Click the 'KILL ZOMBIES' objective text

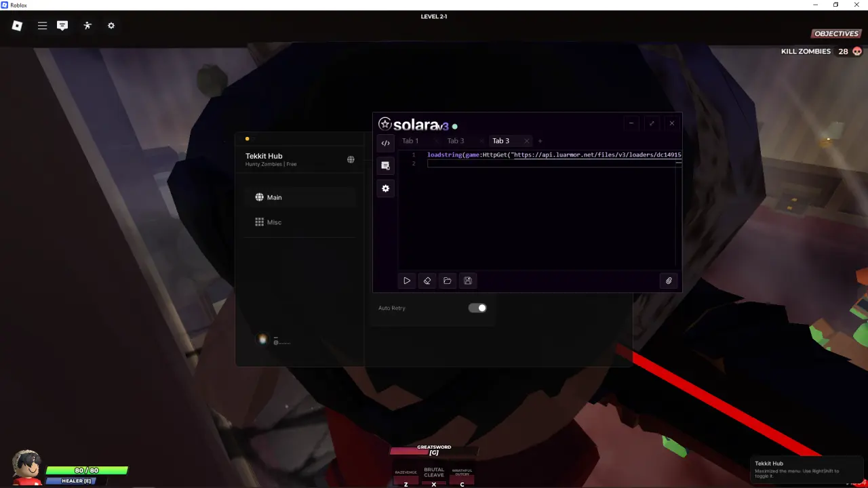tap(806, 52)
